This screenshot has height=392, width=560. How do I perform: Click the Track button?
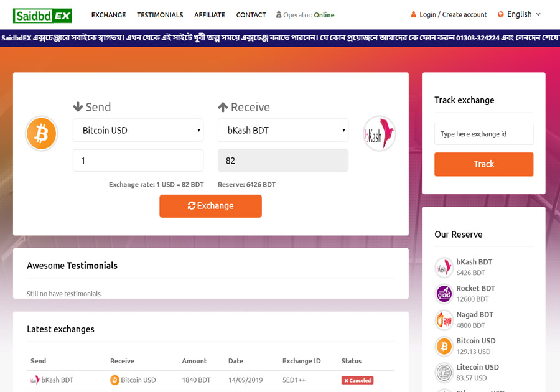[483, 164]
